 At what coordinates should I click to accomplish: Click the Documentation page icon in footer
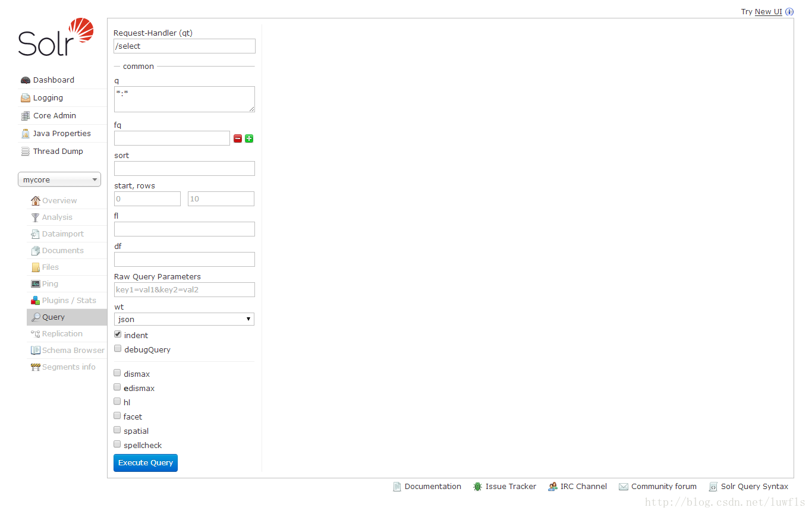[397, 487]
